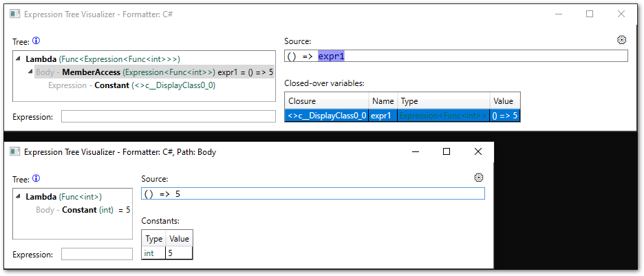This screenshot has height=276, width=644.
Task: Focus the Expression field in the upper window
Action: click(168, 116)
